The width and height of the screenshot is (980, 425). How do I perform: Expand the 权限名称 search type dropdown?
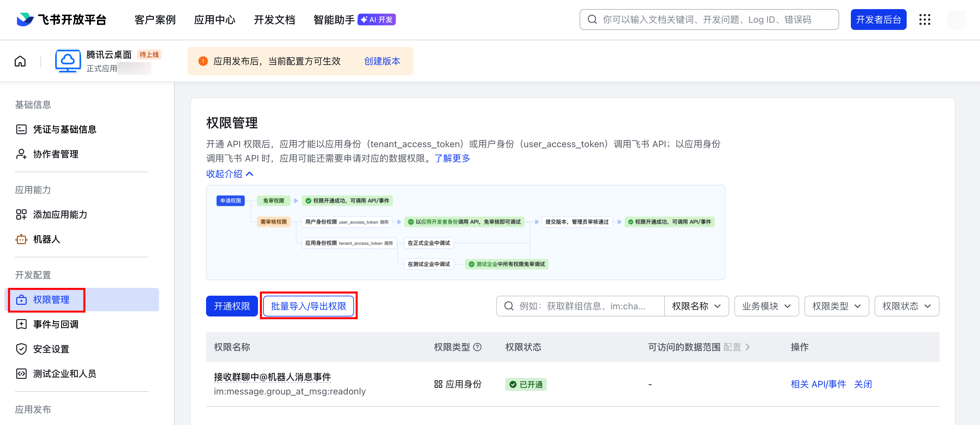tap(696, 306)
